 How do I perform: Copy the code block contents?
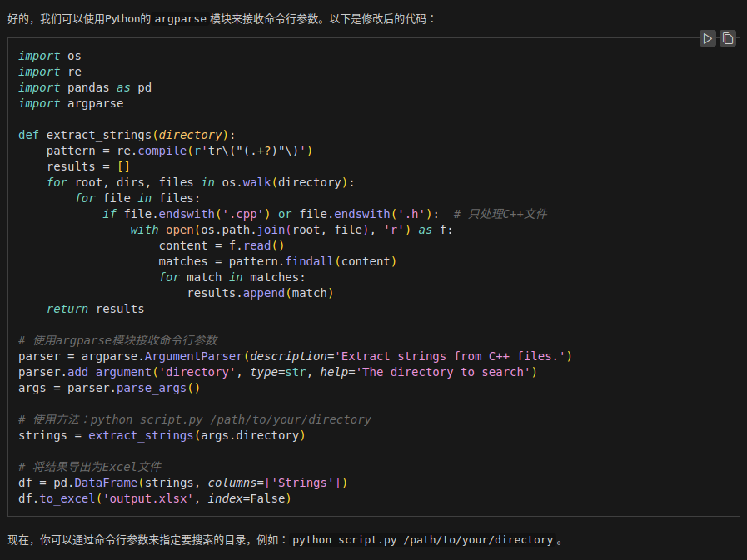coord(728,38)
